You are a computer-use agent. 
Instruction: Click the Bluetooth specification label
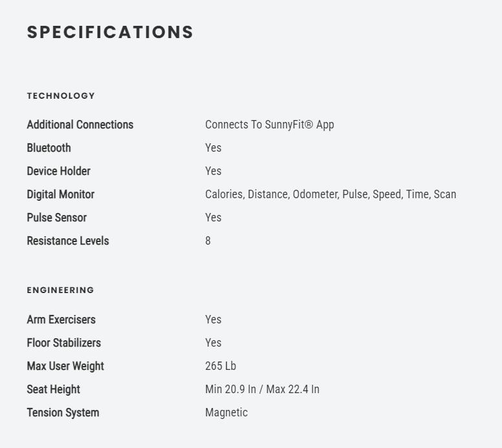pos(48,148)
